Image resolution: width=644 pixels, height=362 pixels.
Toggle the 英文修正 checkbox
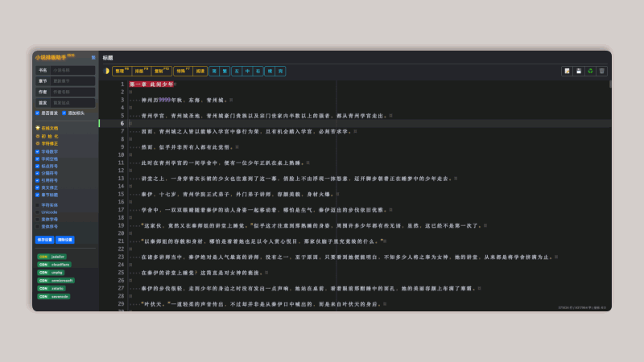tap(37, 187)
